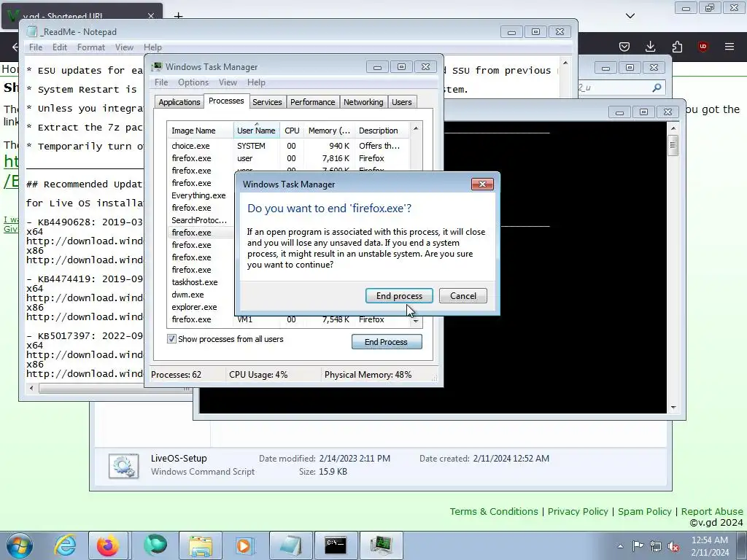Select SearchProtoc... process row
The width and height of the screenshot is (747, 560).
[x=201, y=220]
